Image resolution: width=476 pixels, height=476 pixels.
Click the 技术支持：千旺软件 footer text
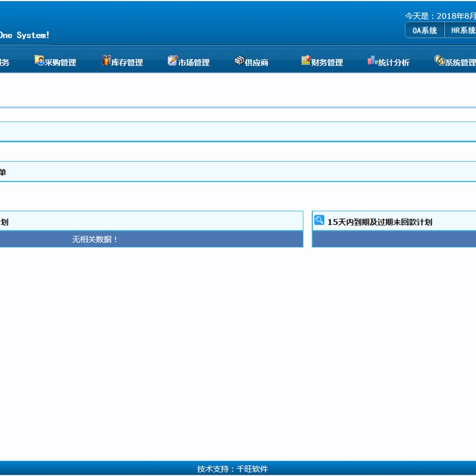233,469
